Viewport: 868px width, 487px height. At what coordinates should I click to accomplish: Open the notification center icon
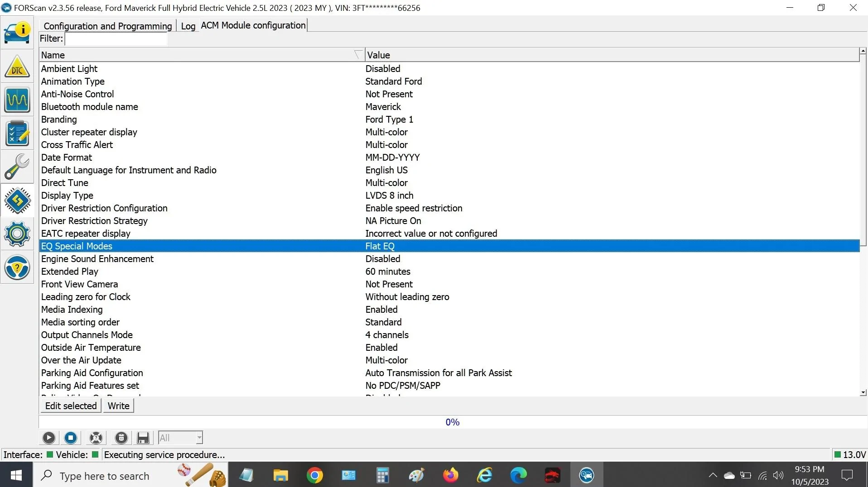(847, 475)
